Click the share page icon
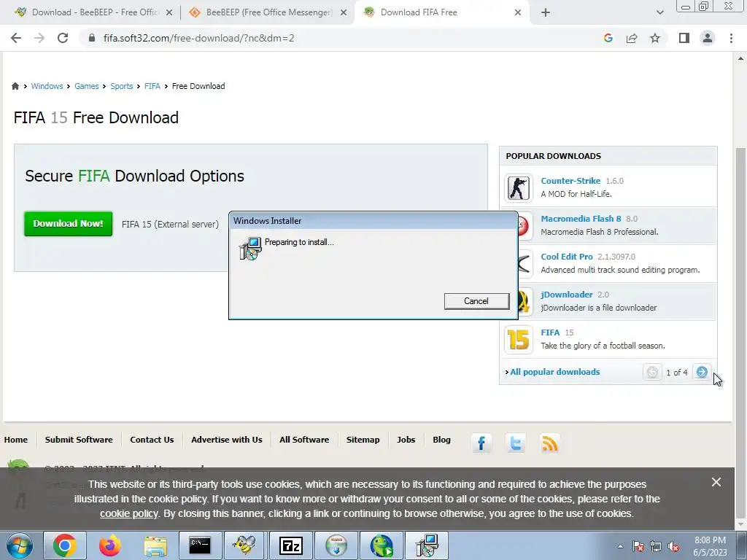Image resolution: width=747 pixels, height=560 pixels. (x=632, y=38)
